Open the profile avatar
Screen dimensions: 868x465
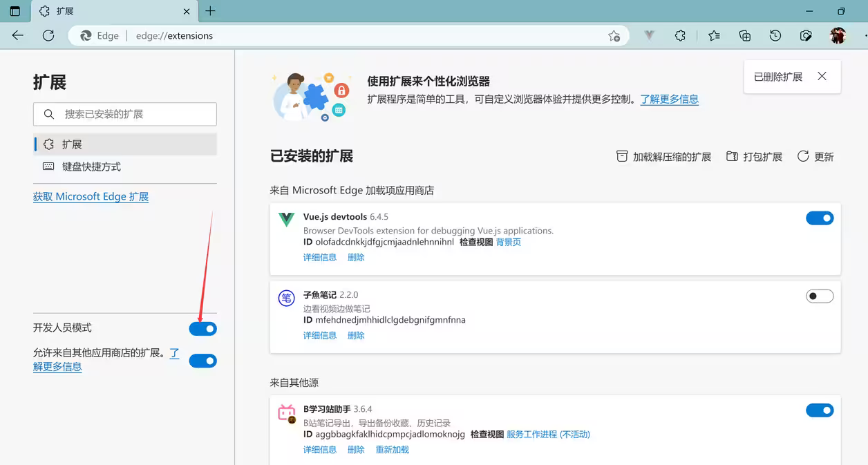click(x=838, y=36)
